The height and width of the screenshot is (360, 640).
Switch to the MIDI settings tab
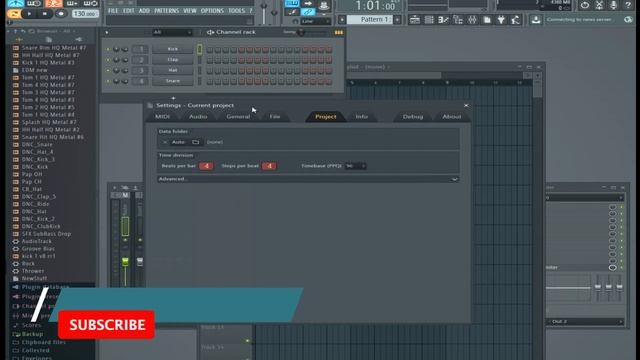point(162,117)
